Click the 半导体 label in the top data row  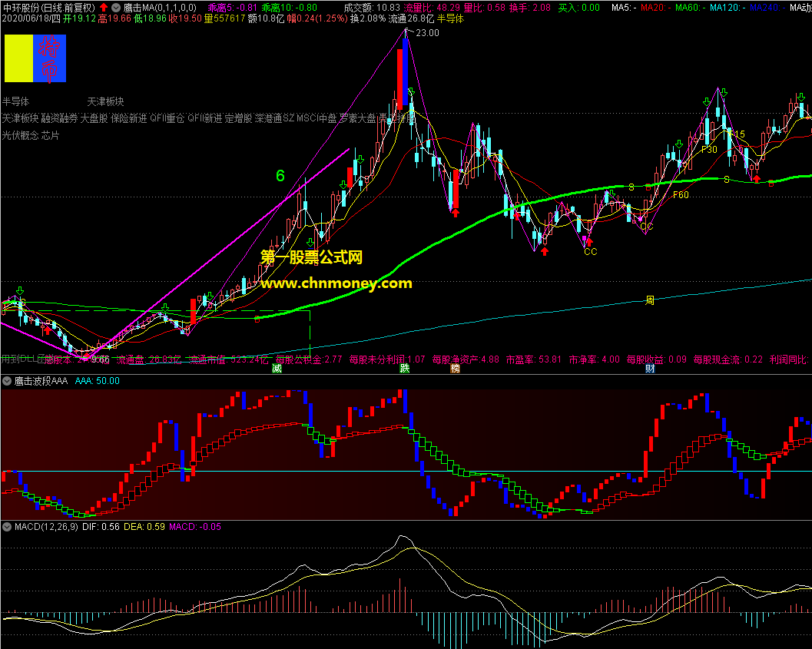(x=450, y=18)
